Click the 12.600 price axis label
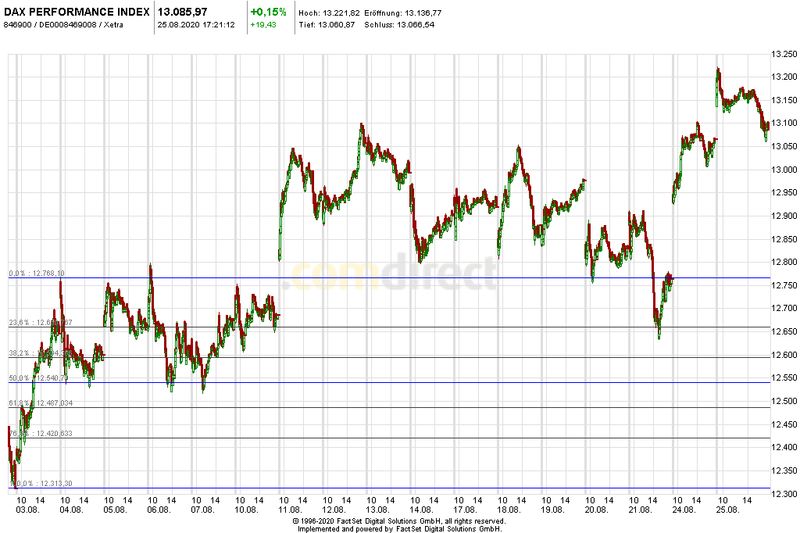 tap(784, 355)
